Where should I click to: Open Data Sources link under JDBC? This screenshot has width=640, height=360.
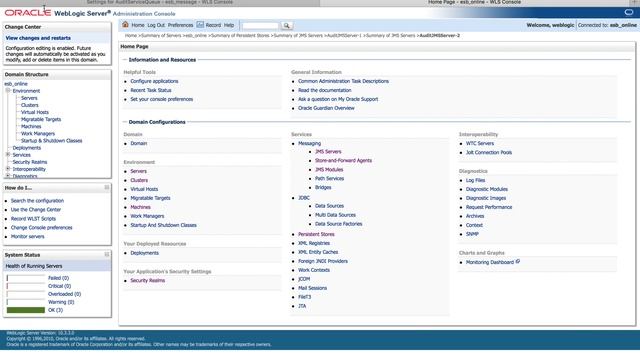(x=329, y=206)
